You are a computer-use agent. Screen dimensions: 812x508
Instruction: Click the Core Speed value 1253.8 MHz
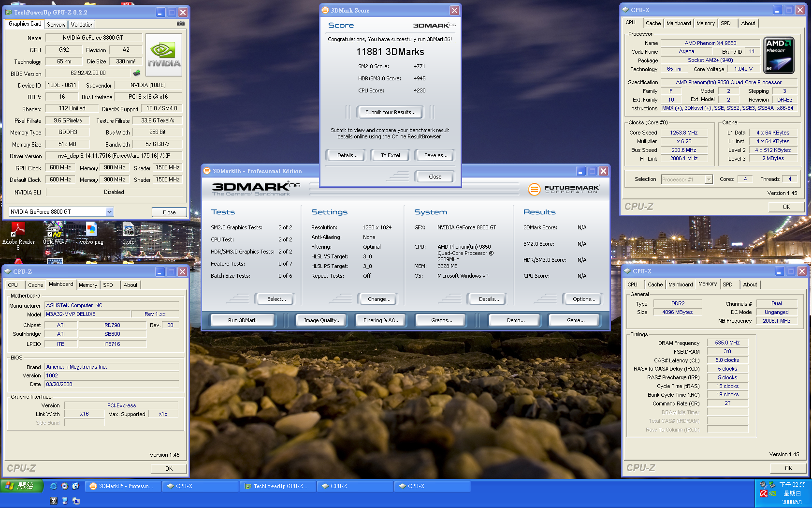point(684,133)
